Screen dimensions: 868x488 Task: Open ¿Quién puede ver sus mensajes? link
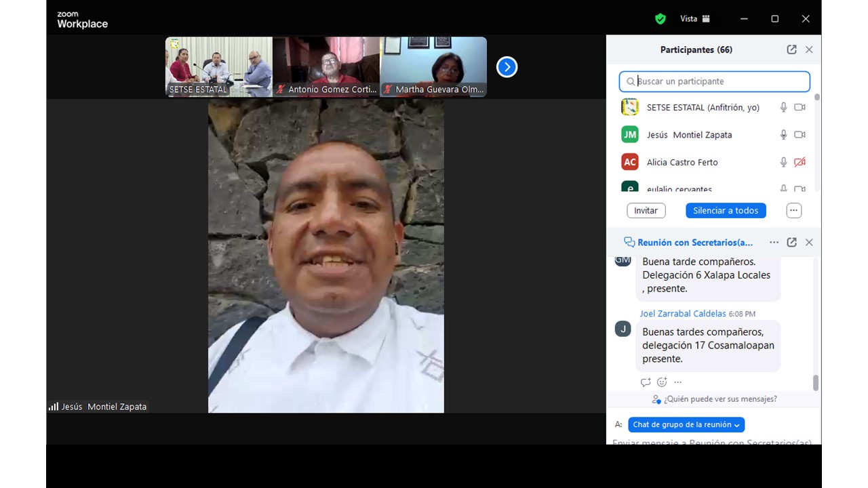[x=720, y=399]
